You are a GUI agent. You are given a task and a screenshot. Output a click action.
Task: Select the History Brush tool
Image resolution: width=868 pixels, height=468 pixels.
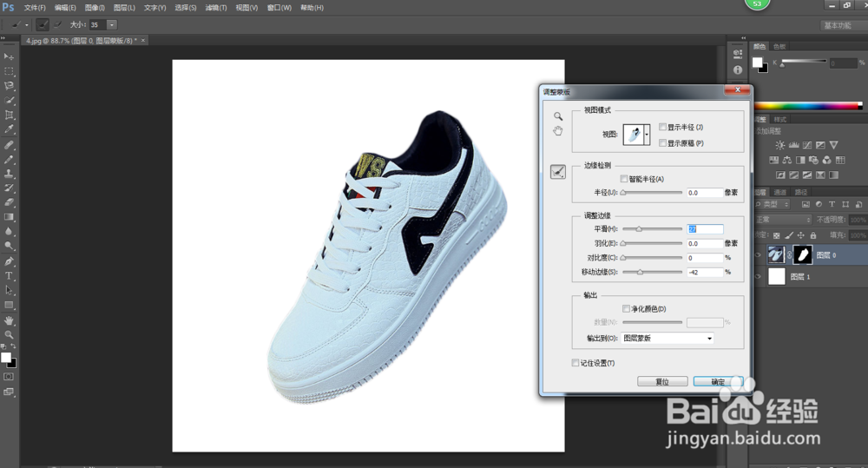click(x=9, y=188)
